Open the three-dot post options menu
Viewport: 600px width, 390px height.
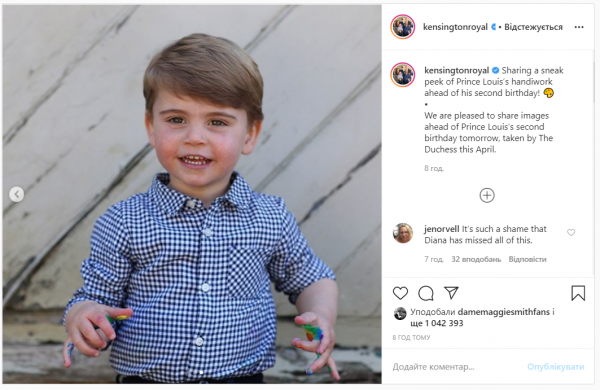pos(579,27)
